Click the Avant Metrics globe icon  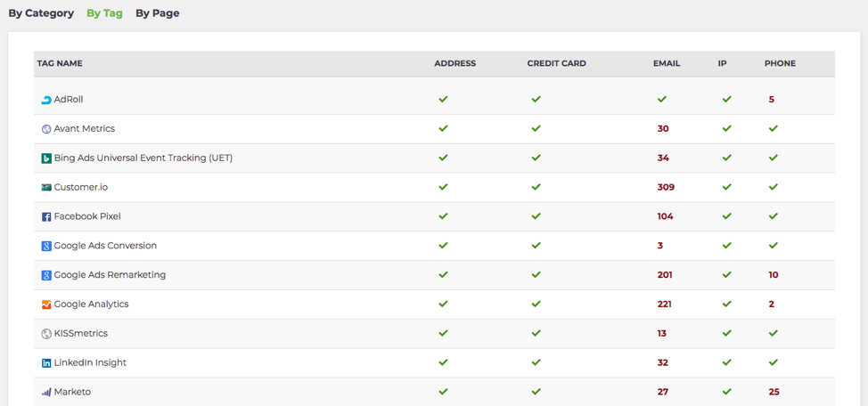[46, 129]
